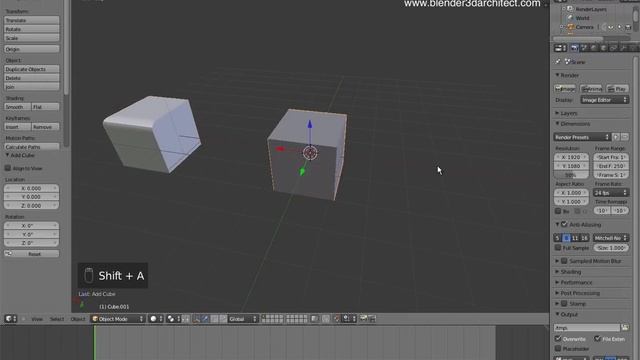The image size is (640, 360).
Task: Open the Mitchell-Netravali filter dropdown
Action: [x=611, y=238]
